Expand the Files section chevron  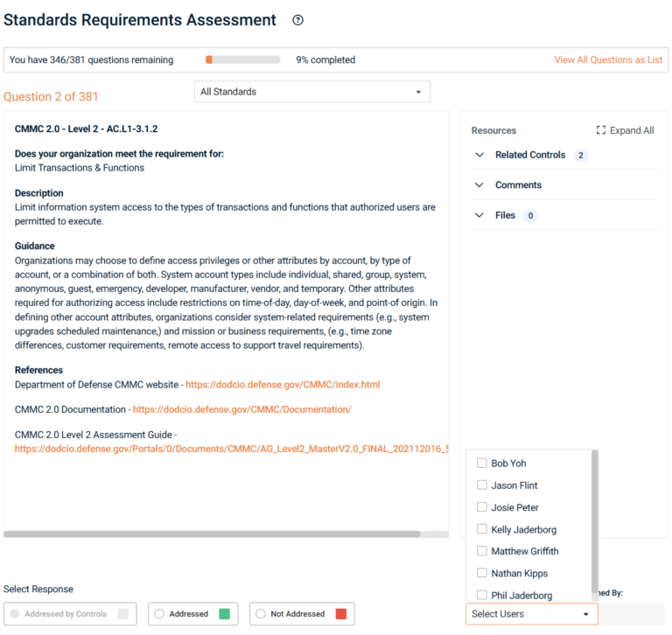tap(479, 215)
